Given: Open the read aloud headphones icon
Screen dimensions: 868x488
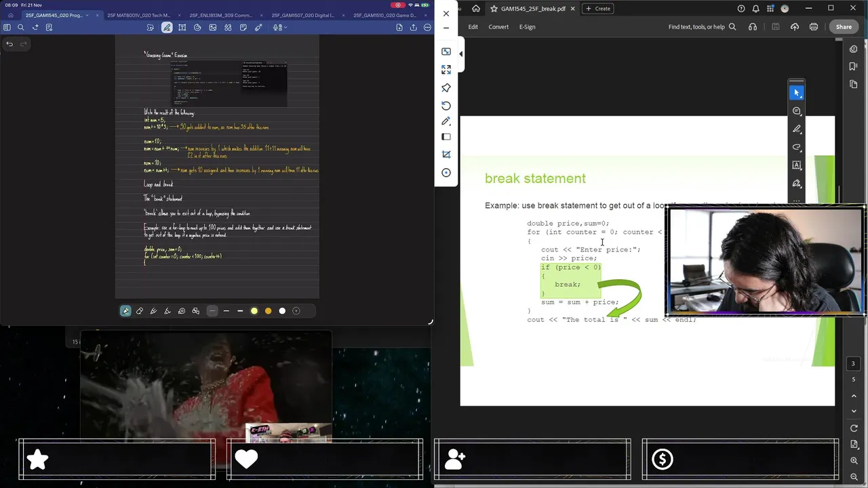Looking at the screenshot, I should (753, 27).
